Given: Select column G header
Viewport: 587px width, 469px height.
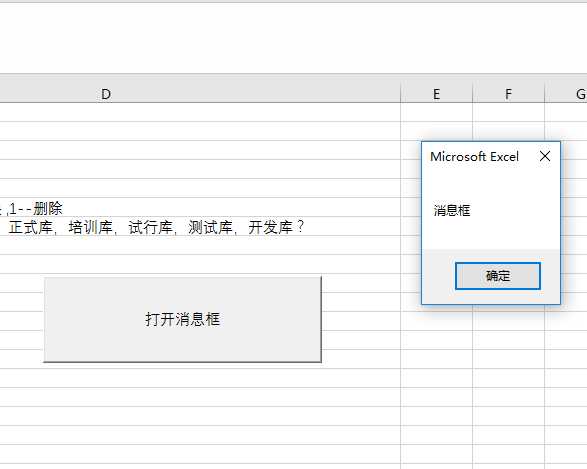Looking at the screenshot, I should click(x=566, y=94).
